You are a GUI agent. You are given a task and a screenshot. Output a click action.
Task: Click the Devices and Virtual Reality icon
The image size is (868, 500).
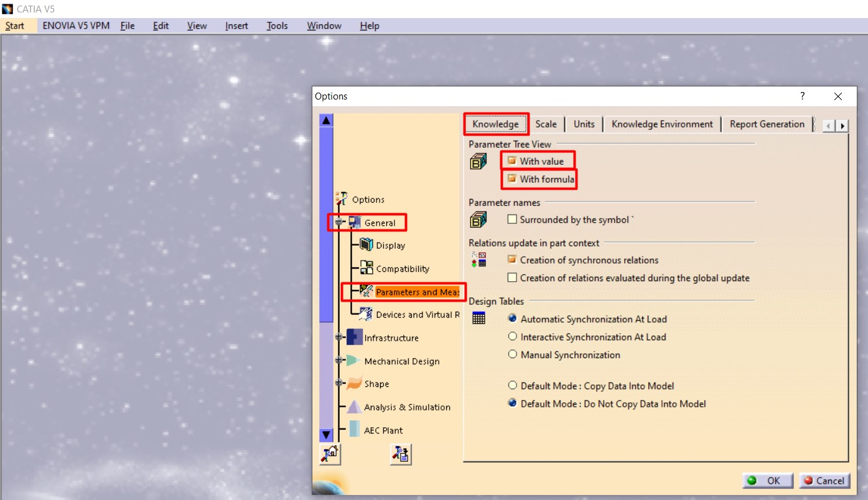[366, 314]
